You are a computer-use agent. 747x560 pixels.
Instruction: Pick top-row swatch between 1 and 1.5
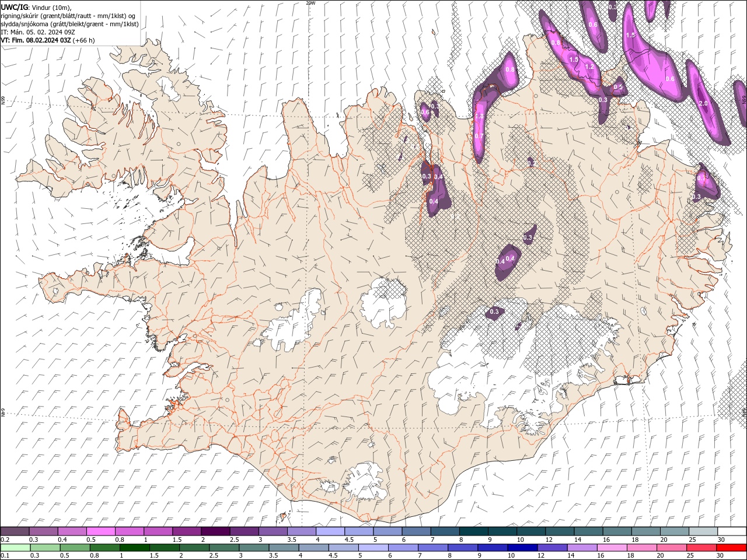(x=158, y=531)
